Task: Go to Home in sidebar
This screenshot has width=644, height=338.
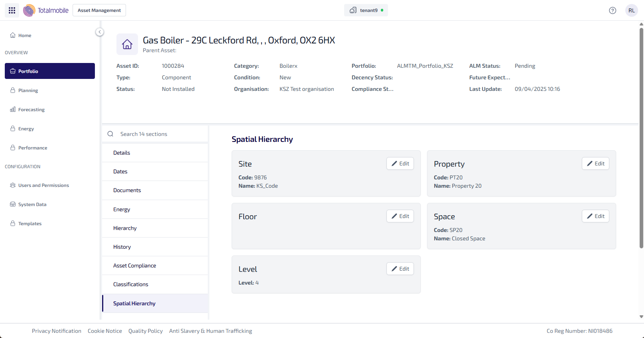Action: click(25, 35)
